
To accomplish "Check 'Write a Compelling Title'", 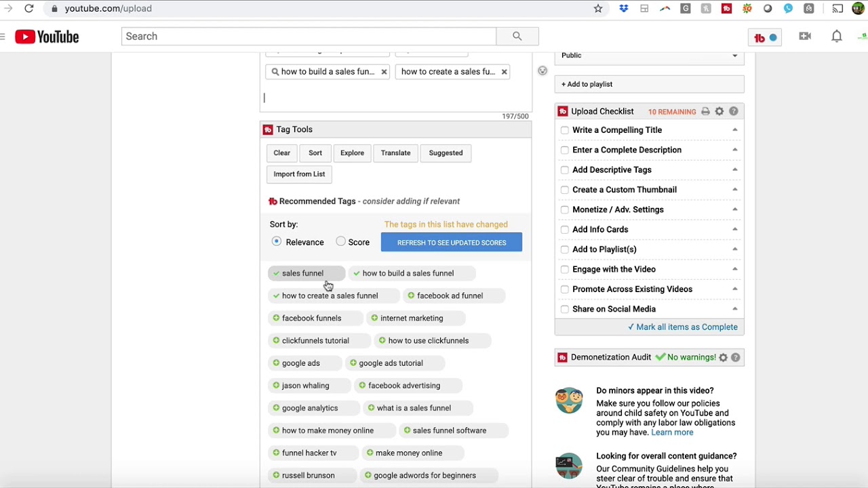I will (x=565, y=130).
